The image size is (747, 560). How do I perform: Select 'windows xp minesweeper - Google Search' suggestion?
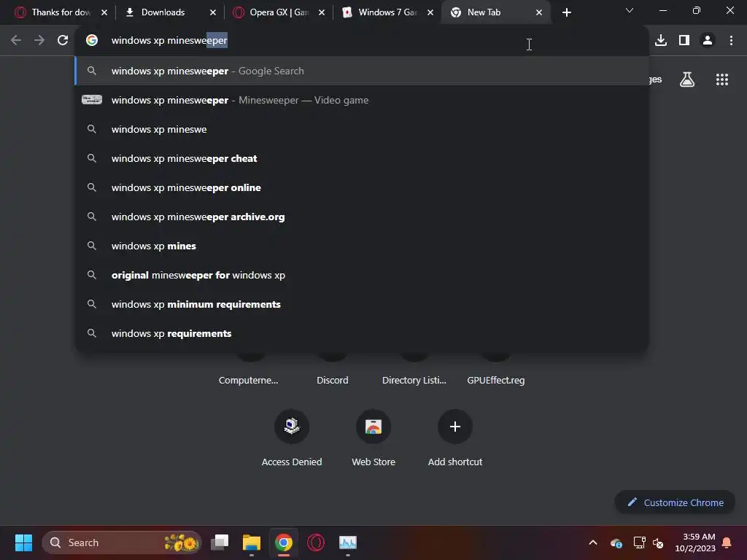tap(362, 71)
